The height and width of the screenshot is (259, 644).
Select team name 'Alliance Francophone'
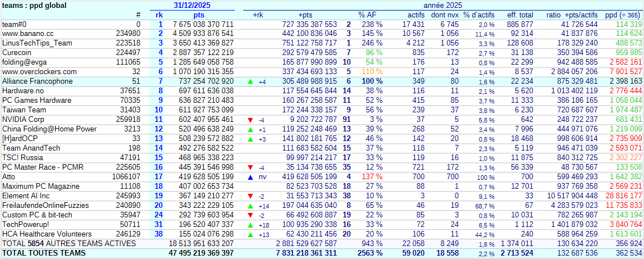click(x=38, y=81)
